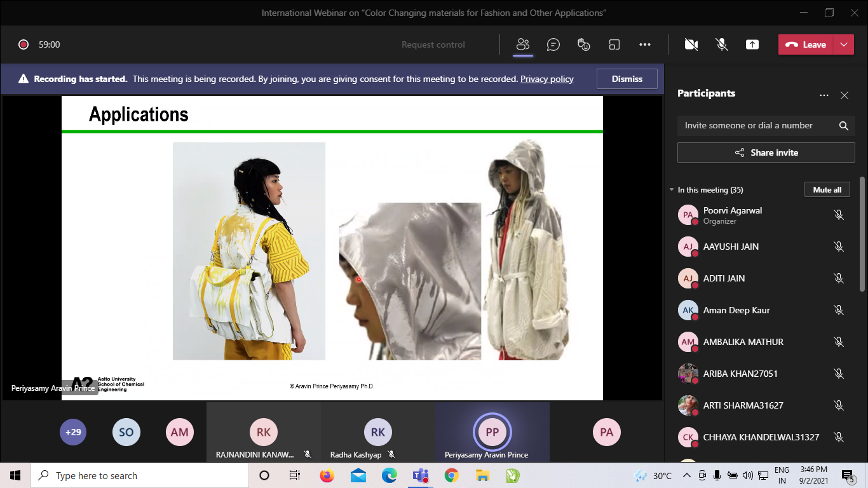Close the Participants panel
The width and height of the screenshot is (868, 488).
pyautogui.click(x=844, y=95)
